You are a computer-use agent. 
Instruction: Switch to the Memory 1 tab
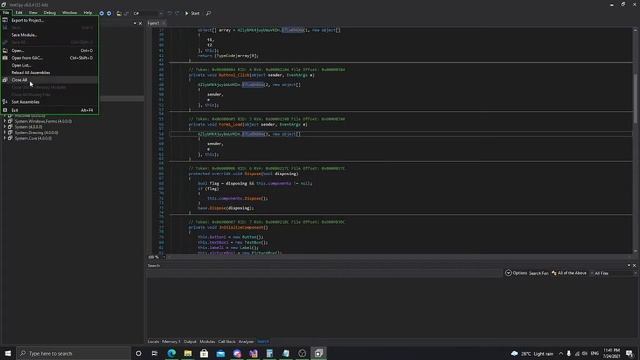(x=171, y=342)
